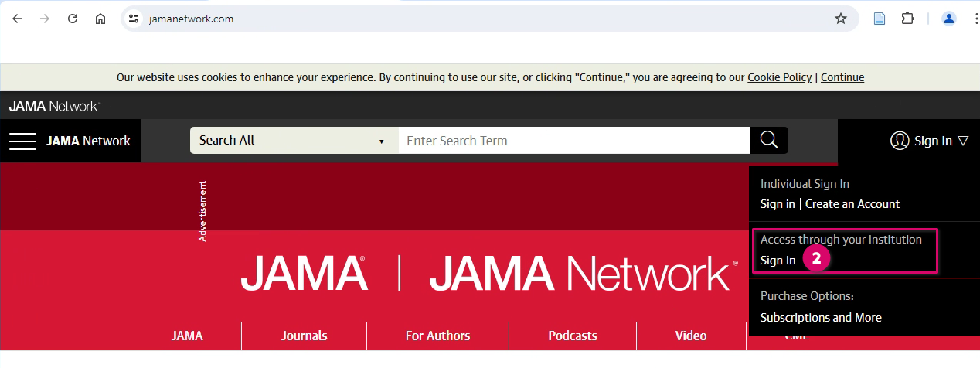Viewport: 980px width, 368px height.
Task: Click the Create an Account link
Action: click(852, 204)
